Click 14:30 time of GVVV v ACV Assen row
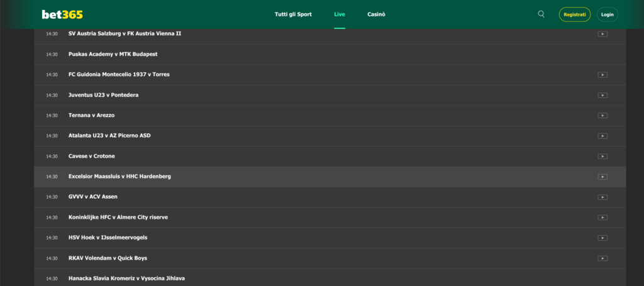Screen dimensions: 644x286 point(52,197)
